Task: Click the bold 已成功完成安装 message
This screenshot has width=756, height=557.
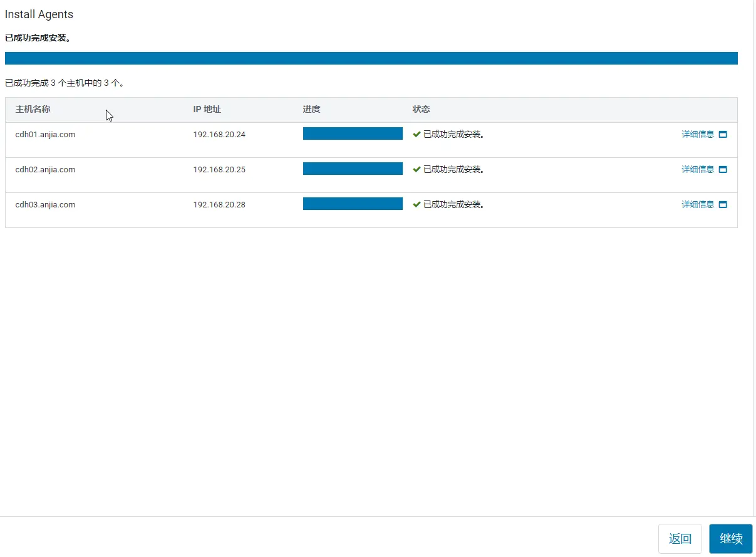Action: (38, 38)
